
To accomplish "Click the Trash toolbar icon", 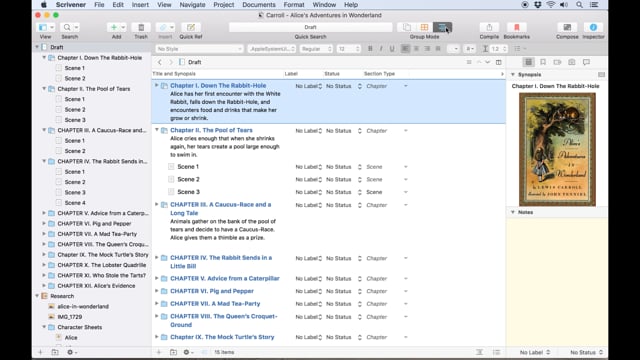I will 141,27.
